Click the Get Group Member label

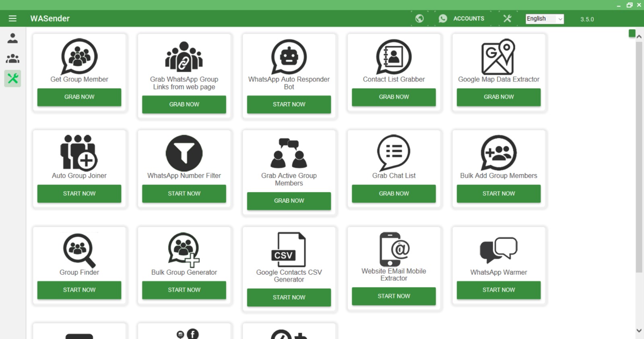(79, 79)
